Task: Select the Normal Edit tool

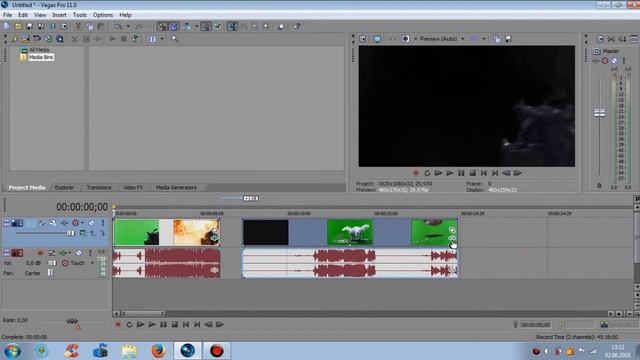Action: pyautogui.click(x=232, y=27)
